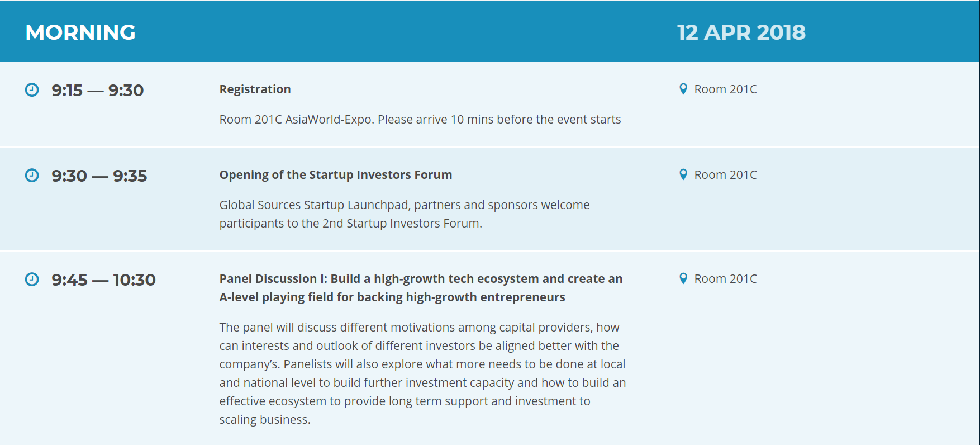Viewport: 980px width, 445px height.
Task: Click the location pin in the Opening row
Action: [683, 174]
